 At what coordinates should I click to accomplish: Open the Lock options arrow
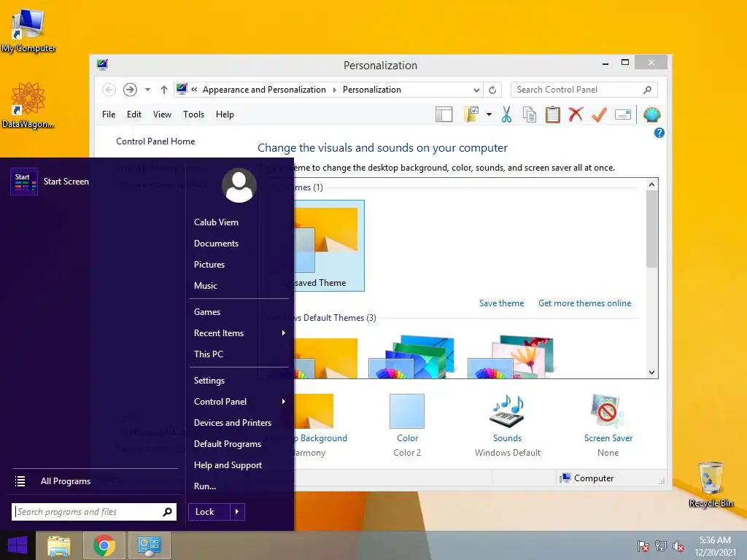pyautogui.click(x=237, y=512)
